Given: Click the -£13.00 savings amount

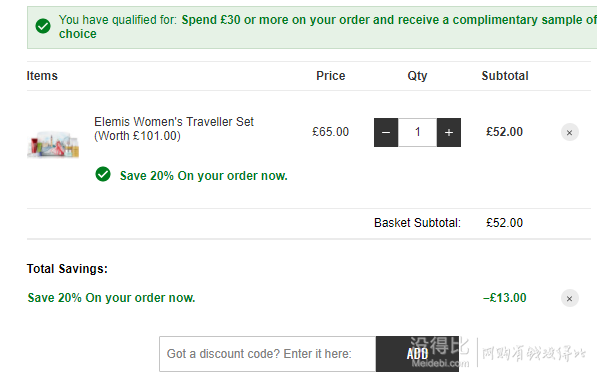Looking at the screenshot, I should (x=504, y=297).
